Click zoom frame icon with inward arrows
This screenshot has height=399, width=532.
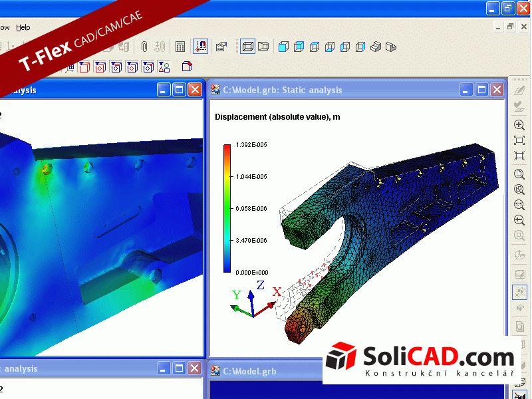point(519,156)
